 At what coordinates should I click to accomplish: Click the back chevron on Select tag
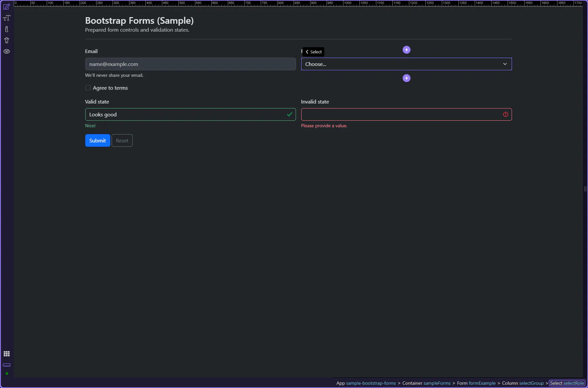pyautogui.click(x=307, y=52)
